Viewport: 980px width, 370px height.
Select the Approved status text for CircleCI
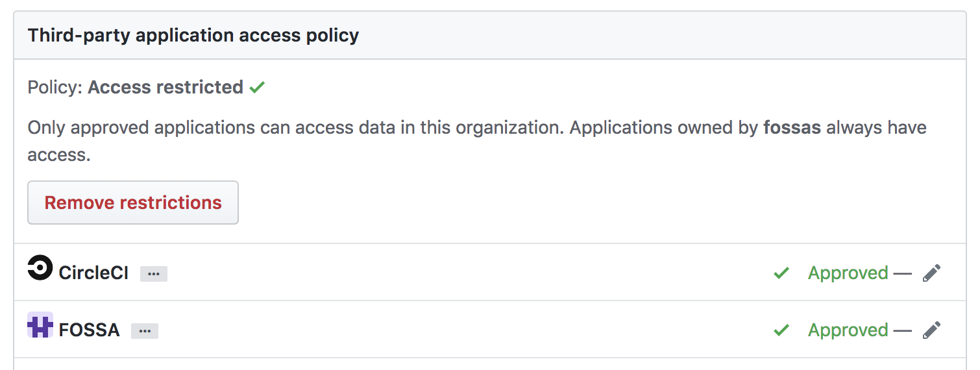848,273
